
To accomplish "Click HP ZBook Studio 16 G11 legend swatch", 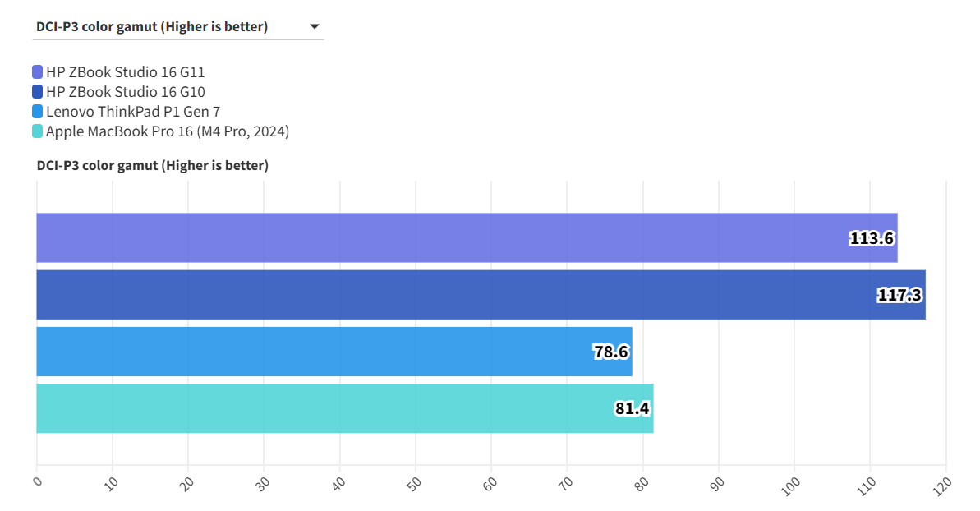I will [x=38, y=72].
